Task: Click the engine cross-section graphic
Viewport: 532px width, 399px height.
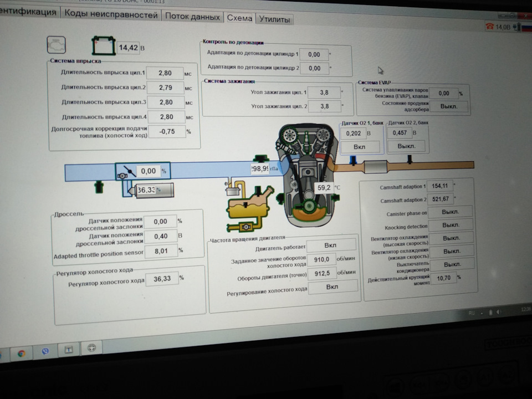Action: [x=308, y=176]
